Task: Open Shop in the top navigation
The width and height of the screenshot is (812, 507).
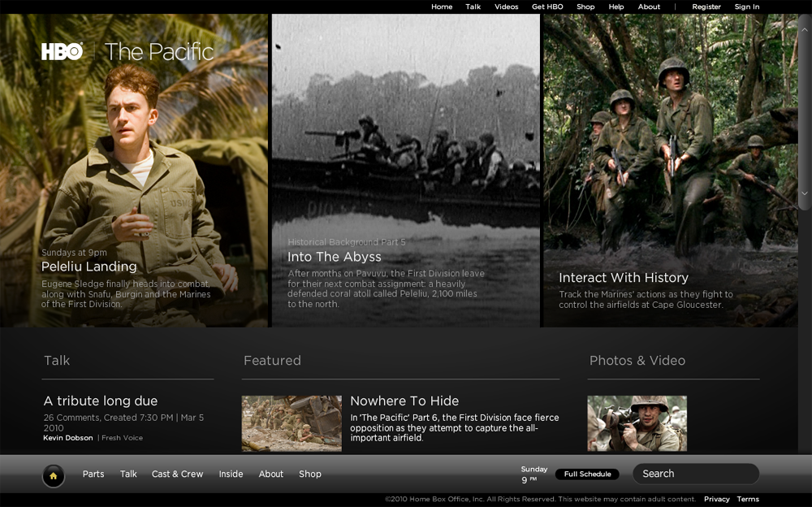Action: [x=585, y=6]
